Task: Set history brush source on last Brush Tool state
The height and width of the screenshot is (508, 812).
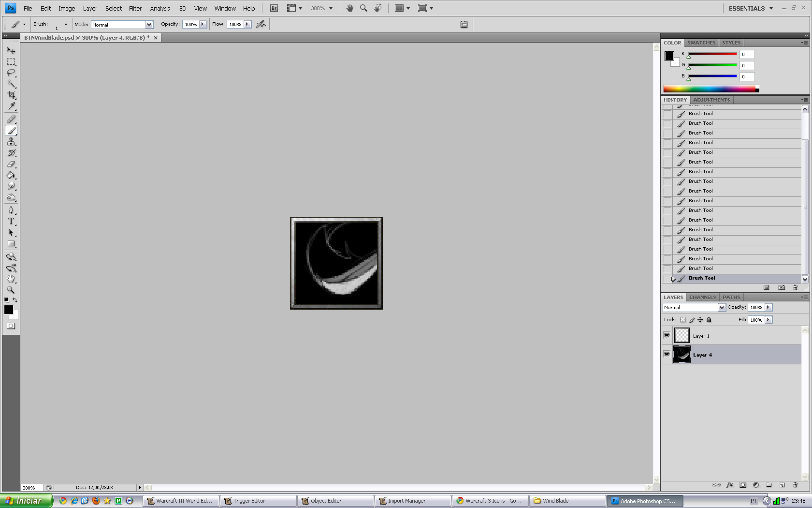Action: pos(667,278)
